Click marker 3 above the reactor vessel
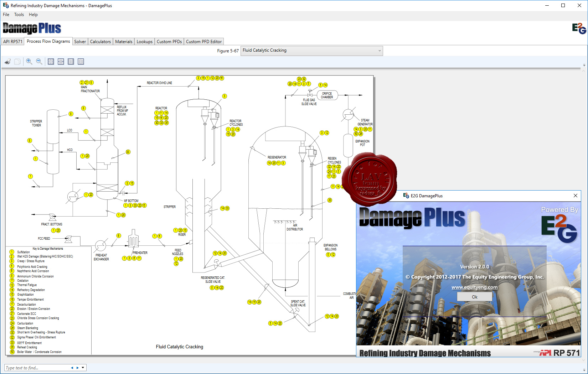This screenshot has height=374, width=588. 224,96
